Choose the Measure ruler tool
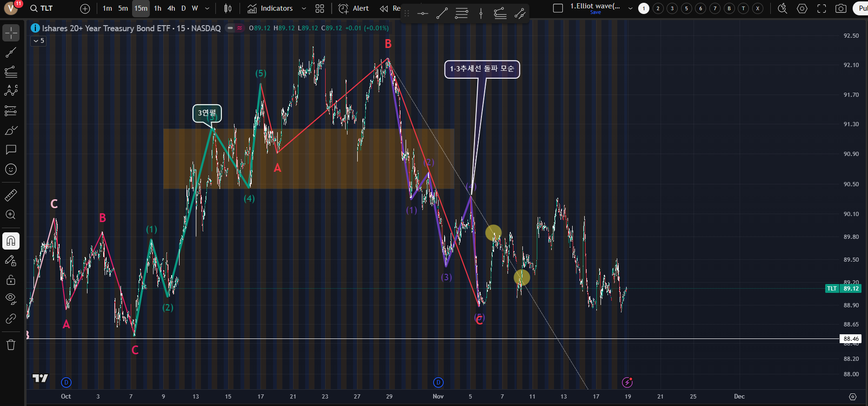This screenshot has height=406, width=868. (11, 195)
